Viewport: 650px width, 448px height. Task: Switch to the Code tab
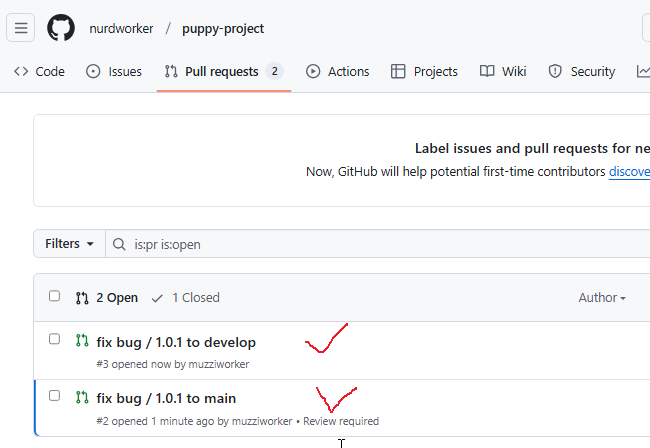click(39, 72)
